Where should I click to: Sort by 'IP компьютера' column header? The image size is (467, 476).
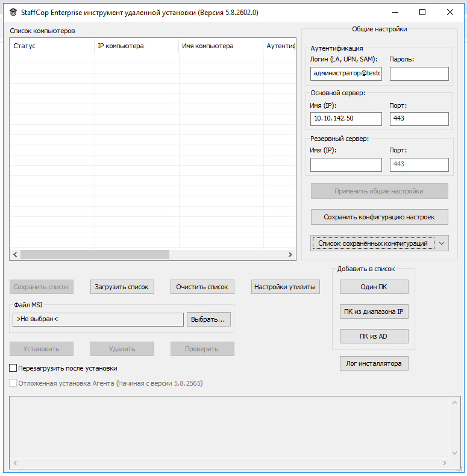coord(137,46)
